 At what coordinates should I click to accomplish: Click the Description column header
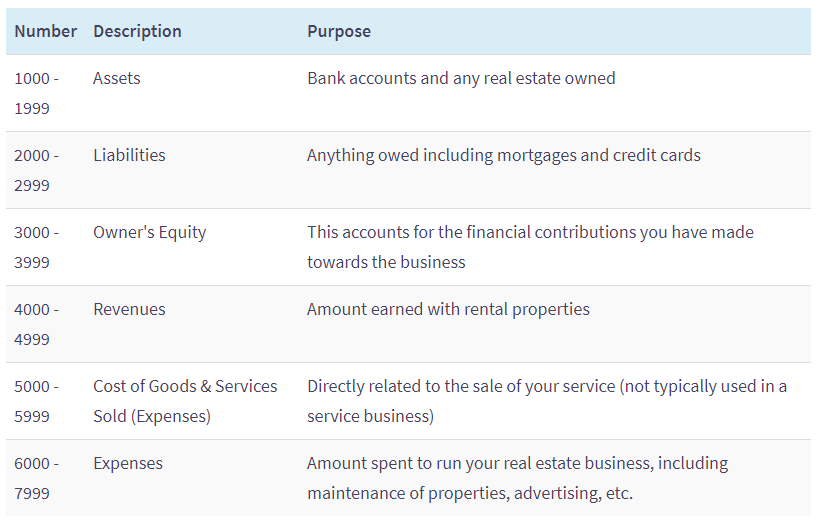coord(137,31)
